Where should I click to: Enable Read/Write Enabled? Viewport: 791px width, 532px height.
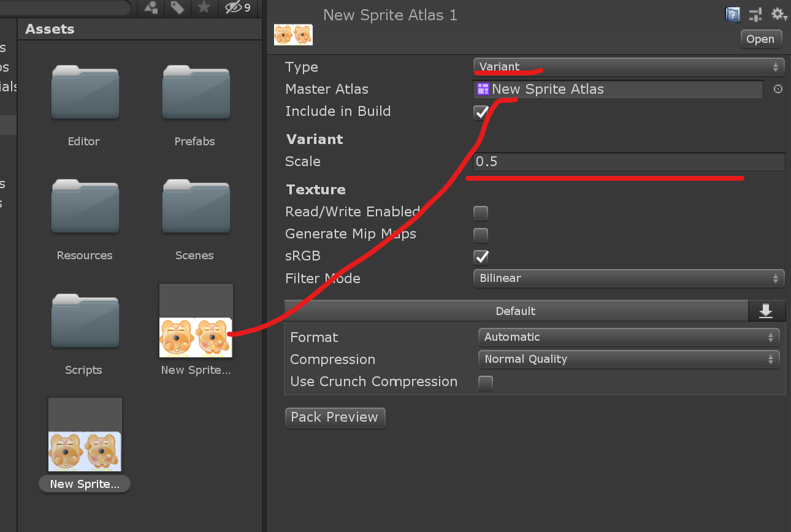(x=481, y=213)
